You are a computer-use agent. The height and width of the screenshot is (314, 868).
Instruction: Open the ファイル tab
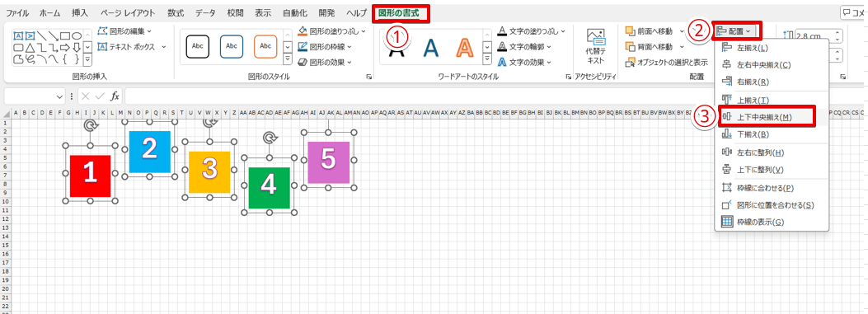point(17,12)
